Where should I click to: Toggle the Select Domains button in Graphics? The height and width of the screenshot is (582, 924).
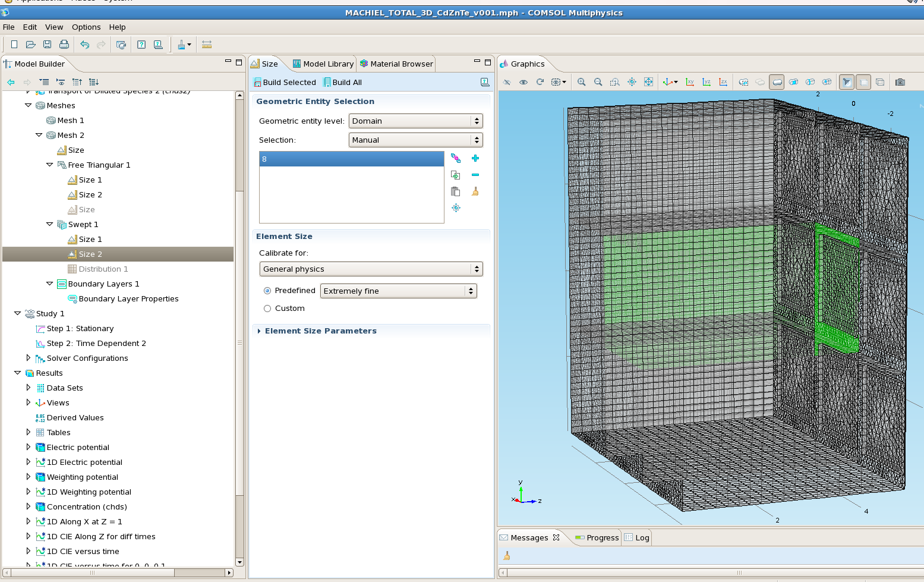tap(777, 82)
